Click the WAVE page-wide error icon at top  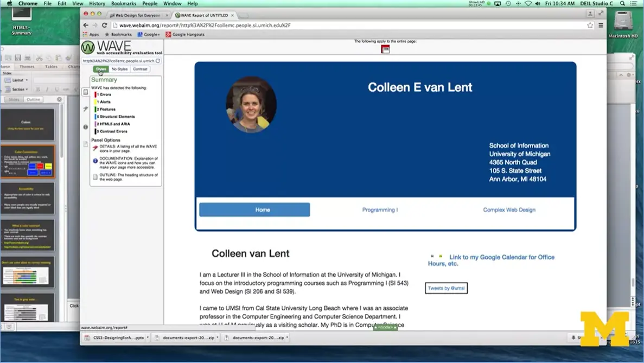pos(385,49)
